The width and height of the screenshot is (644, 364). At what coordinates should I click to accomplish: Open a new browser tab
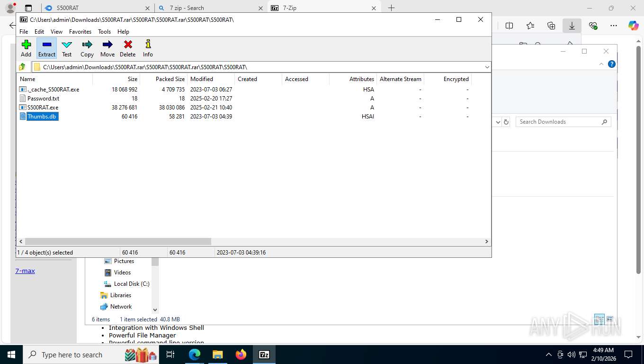[x=391, y=8]
